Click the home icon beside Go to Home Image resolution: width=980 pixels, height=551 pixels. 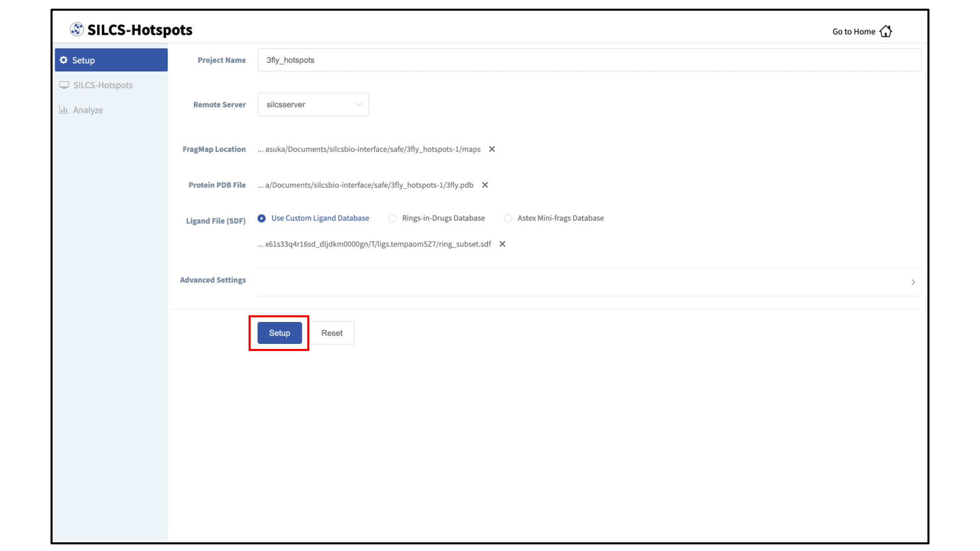click(x=886, y=31)
